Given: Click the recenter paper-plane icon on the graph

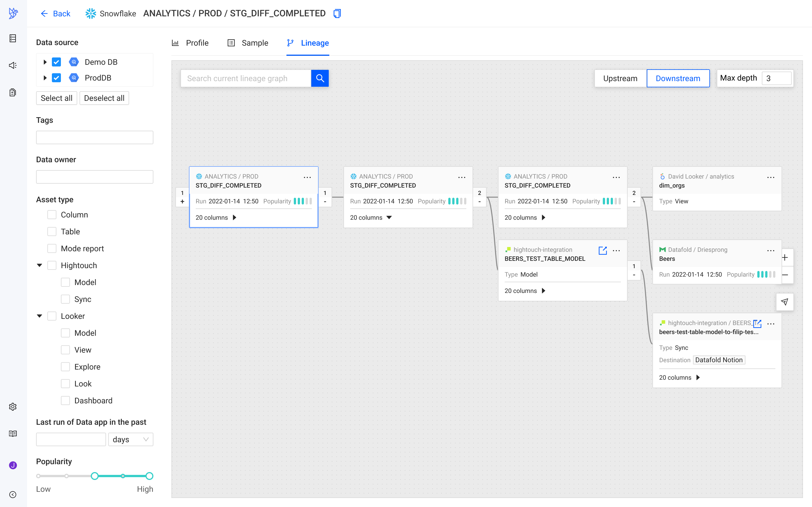Looking at the screenshot, I should click(x=784, y=301).
